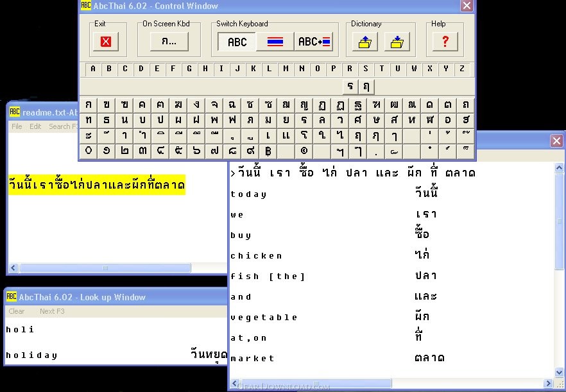The width and height of the screenshot is (566, 392).
Task: Click the "holi" search text in Look up
Action: (x=21, y=329)
